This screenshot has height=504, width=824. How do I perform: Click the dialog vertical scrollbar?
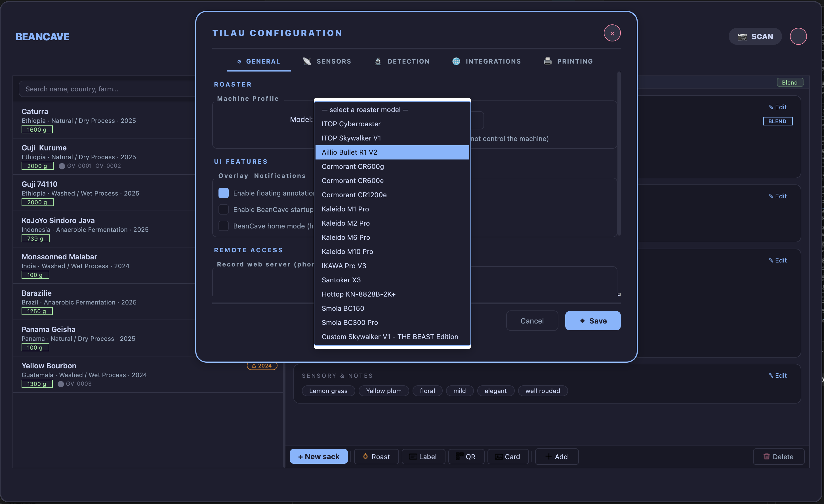619,154
